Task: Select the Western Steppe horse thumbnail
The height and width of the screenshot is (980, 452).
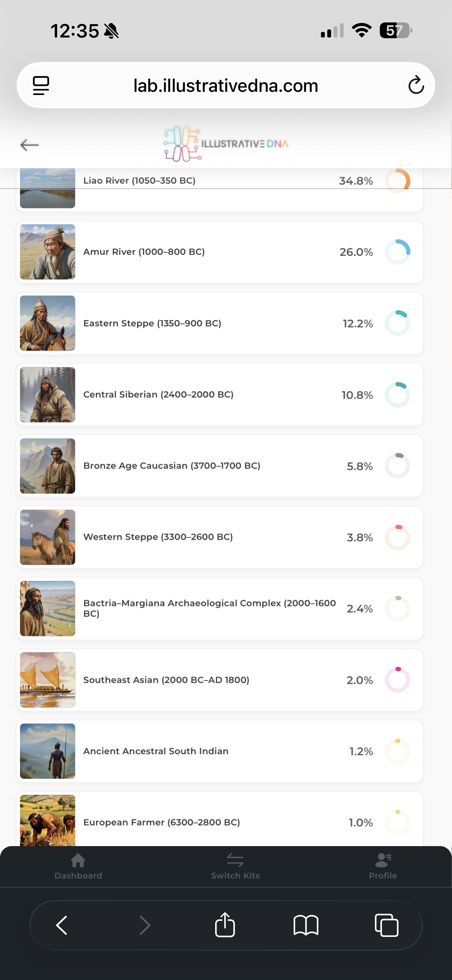Action: click(48, 537)
